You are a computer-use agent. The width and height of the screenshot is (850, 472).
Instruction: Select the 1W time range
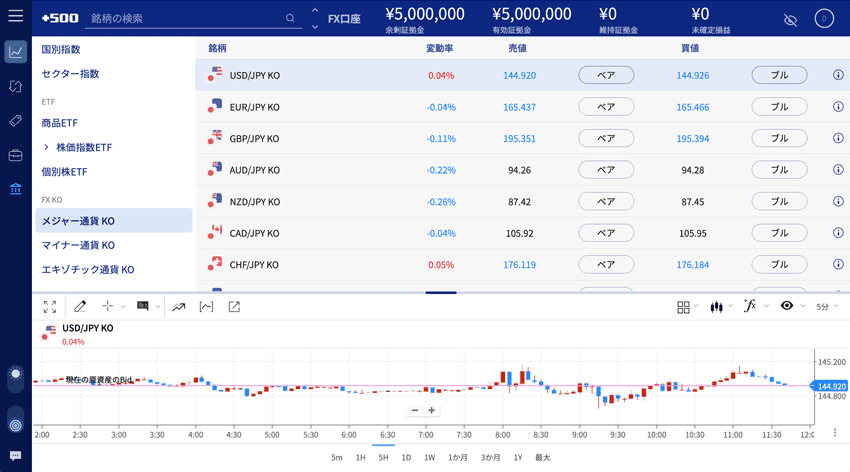coord(429,457)
